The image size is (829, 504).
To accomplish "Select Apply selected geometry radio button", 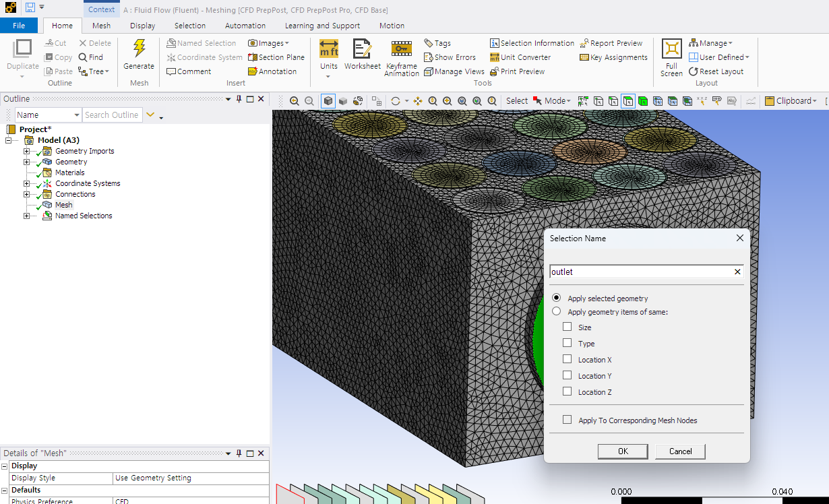I will point(556,298).
